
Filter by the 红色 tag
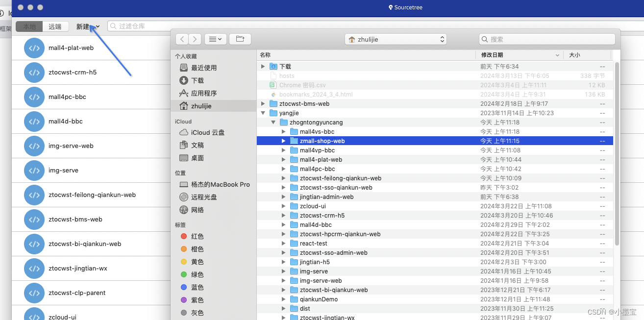coord(198,236)
